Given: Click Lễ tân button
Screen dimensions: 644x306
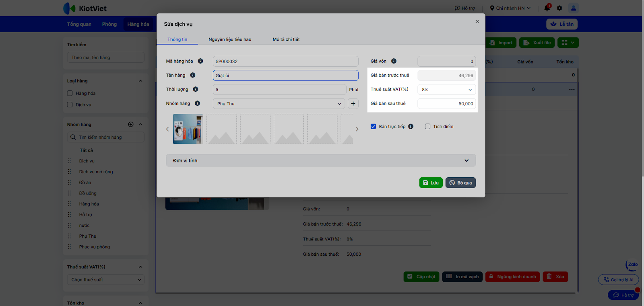Looking at the screenshot, I should click(x=562, y=24).
